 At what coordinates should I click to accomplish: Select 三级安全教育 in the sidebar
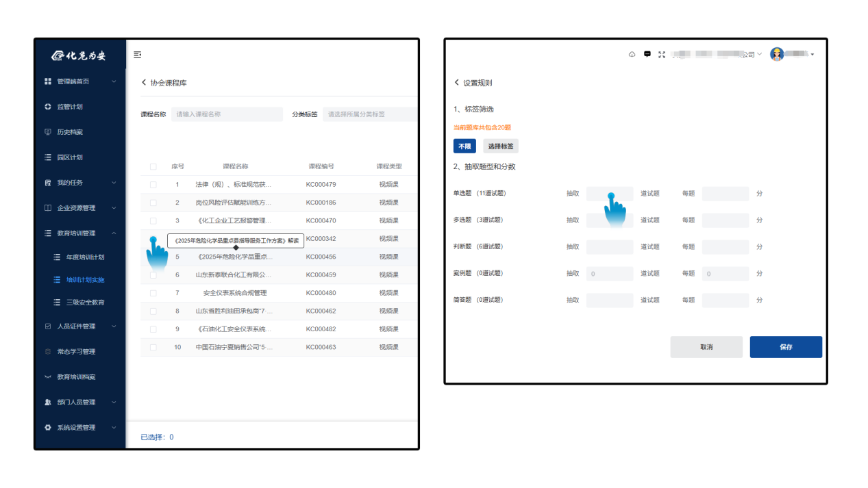85,303
